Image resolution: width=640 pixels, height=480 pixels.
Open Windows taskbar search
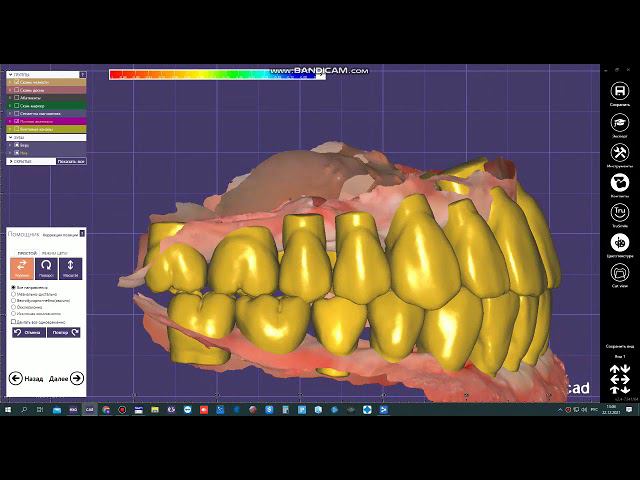[x=24, y=409]
